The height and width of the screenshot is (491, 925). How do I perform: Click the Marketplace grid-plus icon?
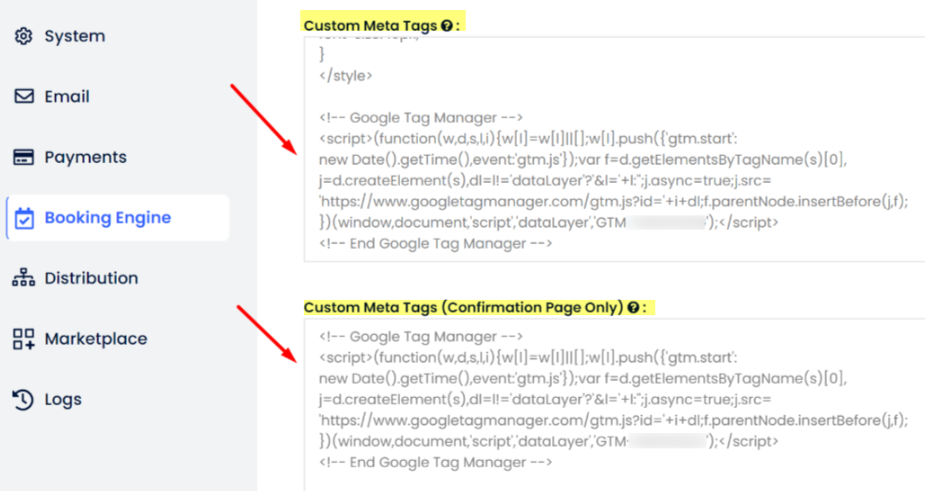24,339
